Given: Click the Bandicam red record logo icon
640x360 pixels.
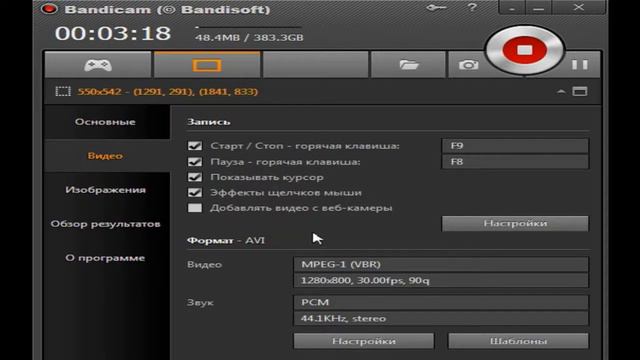Looking at the screenshot, I should [x=49, y=9].
